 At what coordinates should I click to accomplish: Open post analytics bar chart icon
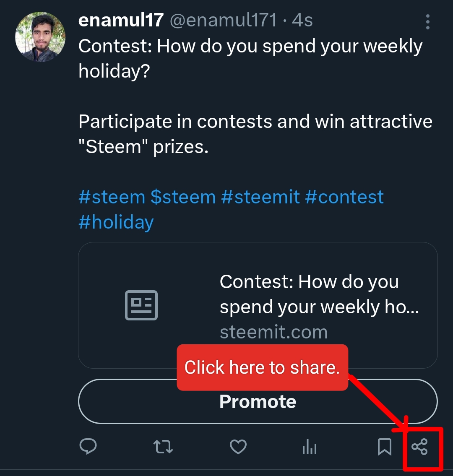[x=310, y=447]
